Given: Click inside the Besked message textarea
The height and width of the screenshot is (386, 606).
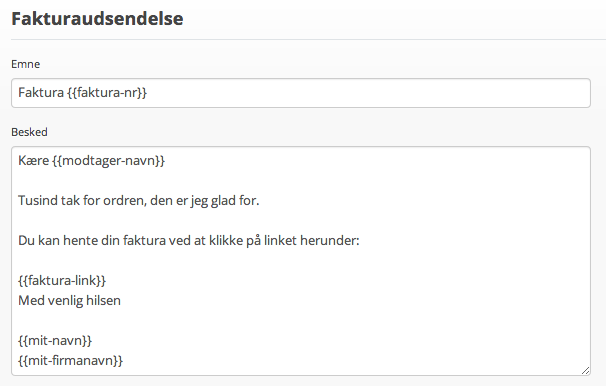Looking at the screenshot, I should (301, 261).
